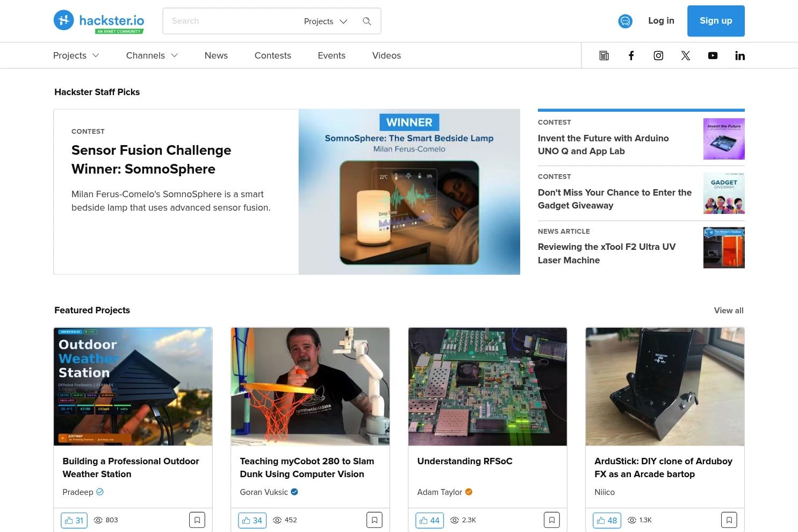Open the hackster.io home logo

click(99, 21)
